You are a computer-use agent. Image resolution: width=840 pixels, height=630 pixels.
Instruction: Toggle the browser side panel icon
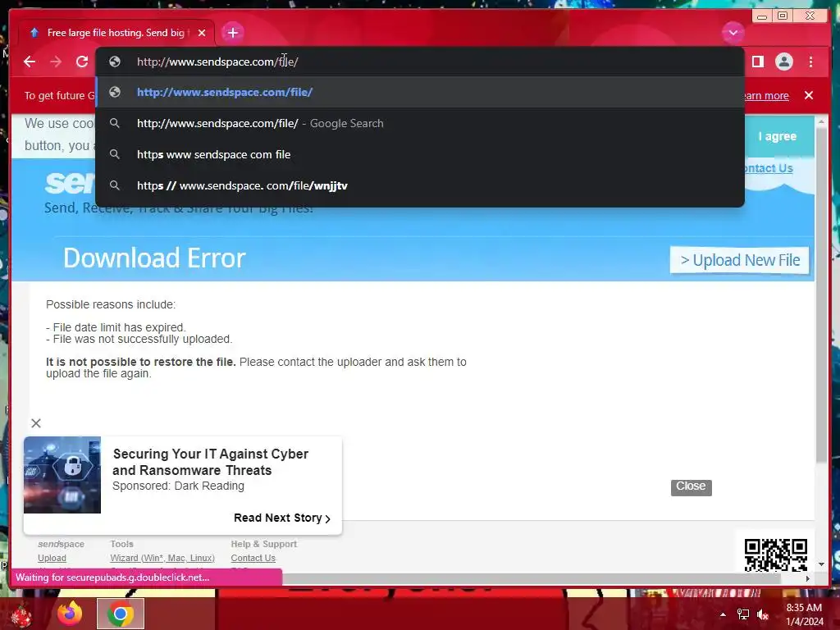[x=757, y=62]
